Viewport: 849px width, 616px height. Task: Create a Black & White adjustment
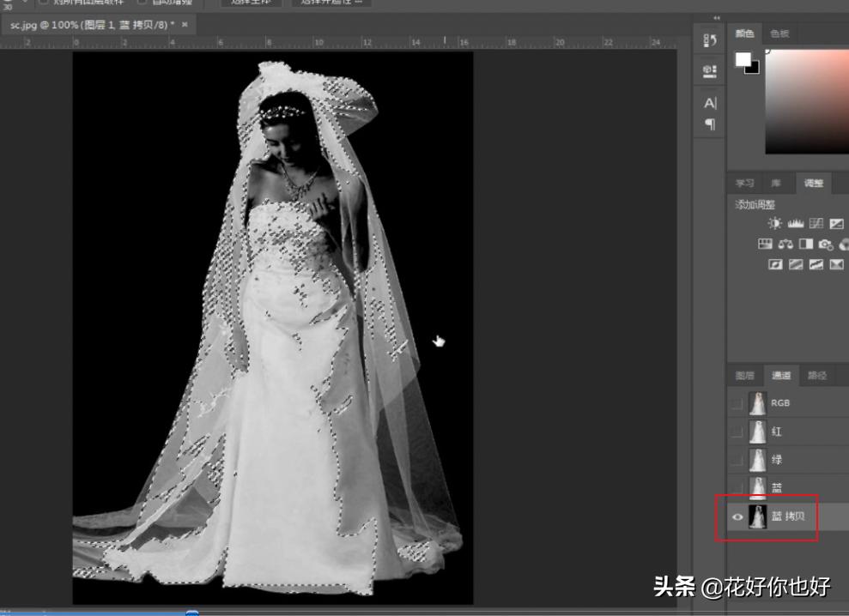pos(806,243)
